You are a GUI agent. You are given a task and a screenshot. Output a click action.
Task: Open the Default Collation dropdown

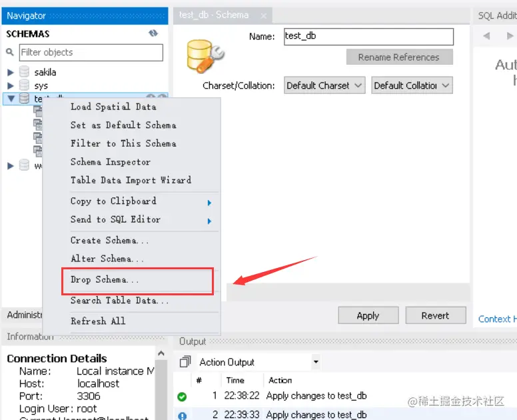click(x=412, y=85)
